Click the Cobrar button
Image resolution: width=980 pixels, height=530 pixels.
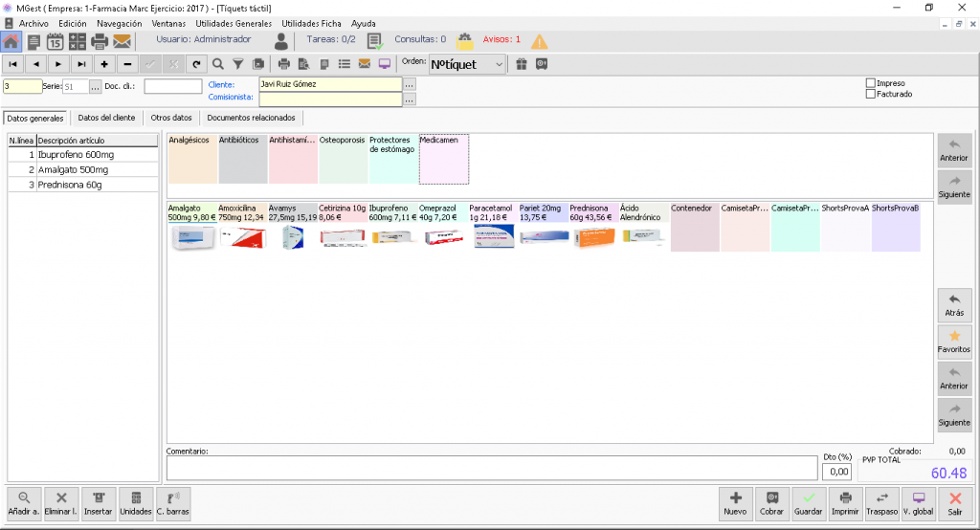[x=771, y=504]
